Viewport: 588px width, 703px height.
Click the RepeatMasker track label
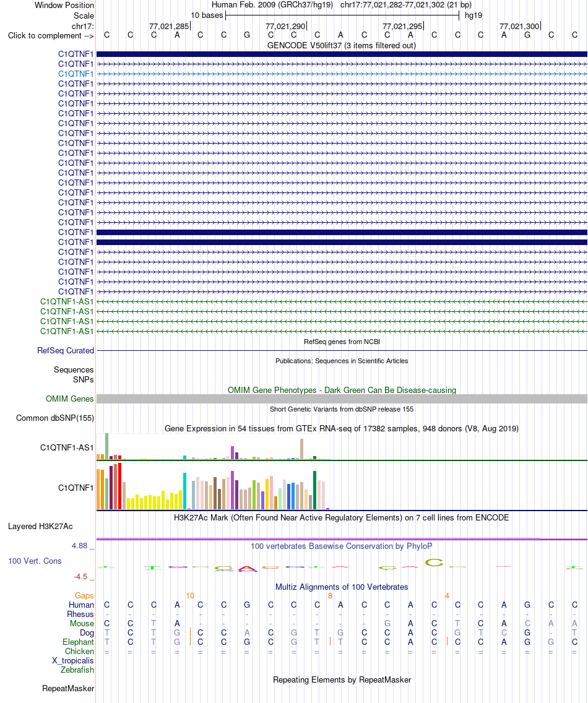(x=68, y=689)
